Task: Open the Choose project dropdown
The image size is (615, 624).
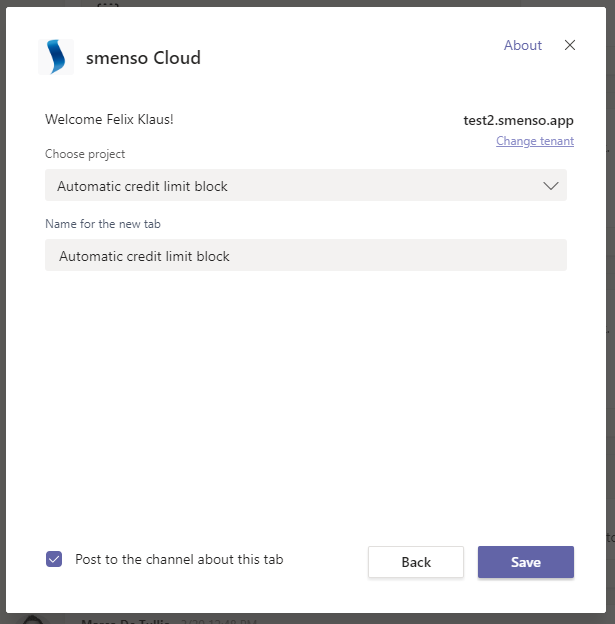Action: (306, 185)
